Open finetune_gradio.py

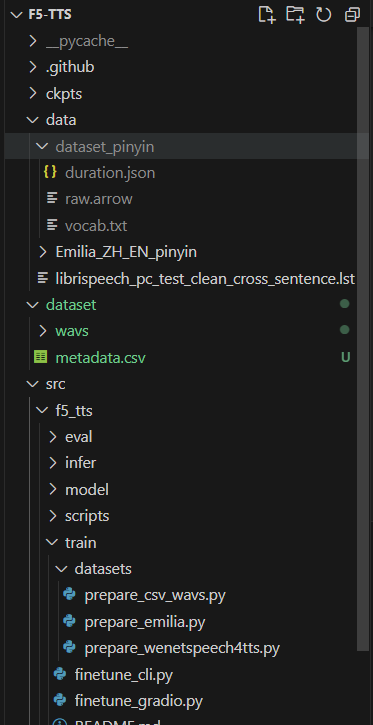click(139, 700)
